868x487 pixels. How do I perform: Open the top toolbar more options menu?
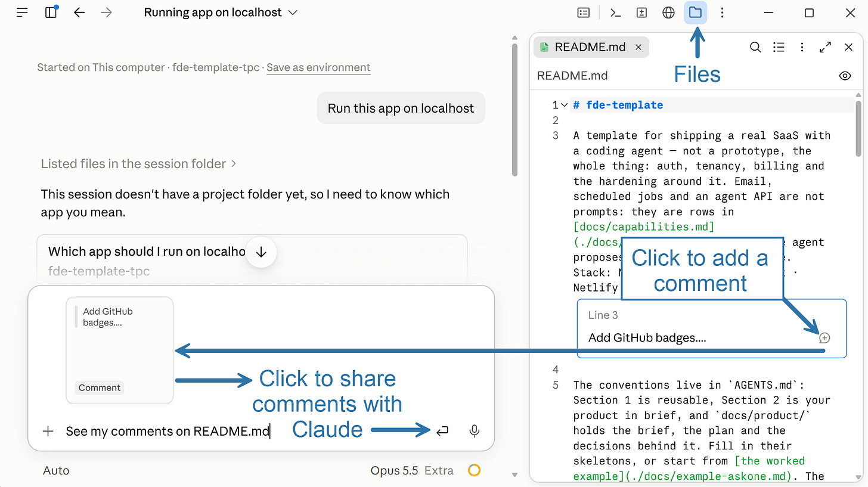click(722, 13)
